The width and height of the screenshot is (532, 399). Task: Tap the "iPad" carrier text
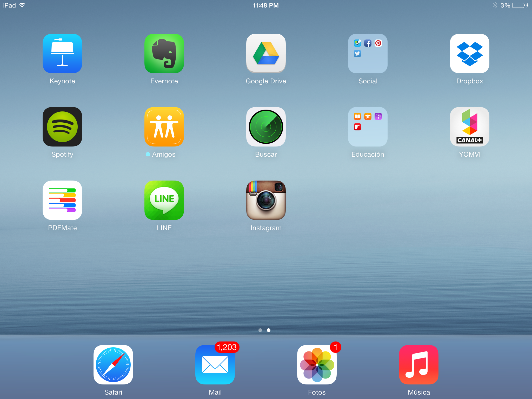click(9, 5)
